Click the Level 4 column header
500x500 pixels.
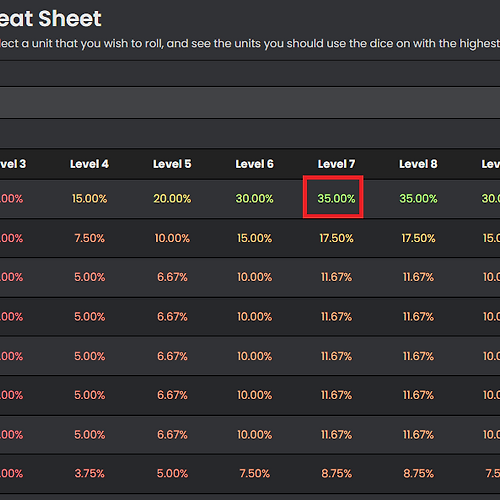(89, 164)
